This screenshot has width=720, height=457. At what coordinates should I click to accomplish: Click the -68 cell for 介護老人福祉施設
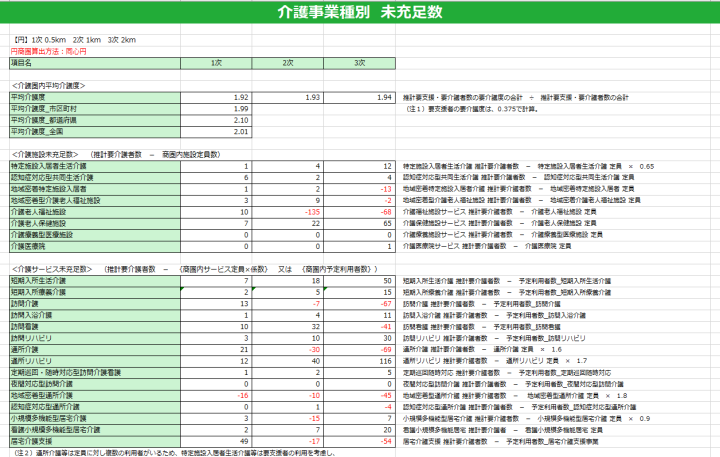[360, 212]
